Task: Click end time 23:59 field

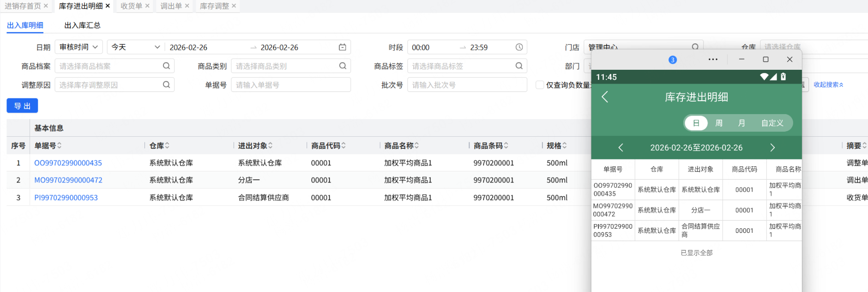Action: [x=479, y=48]
